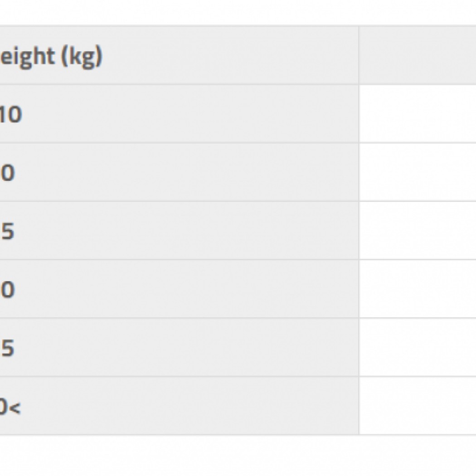476x476 pixels.
Task: Click the white cell beside the first 5 row
Action: [417, 231]
